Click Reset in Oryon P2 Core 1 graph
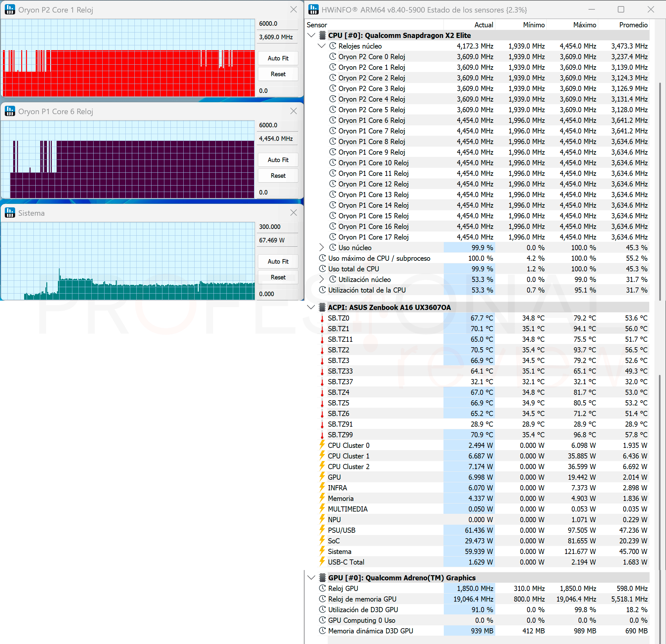This screenshot has height=644, width=666. (278, 74)
